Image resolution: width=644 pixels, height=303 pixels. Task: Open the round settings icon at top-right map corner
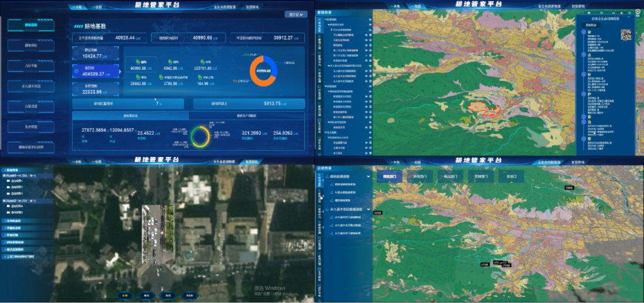(637, 13)
